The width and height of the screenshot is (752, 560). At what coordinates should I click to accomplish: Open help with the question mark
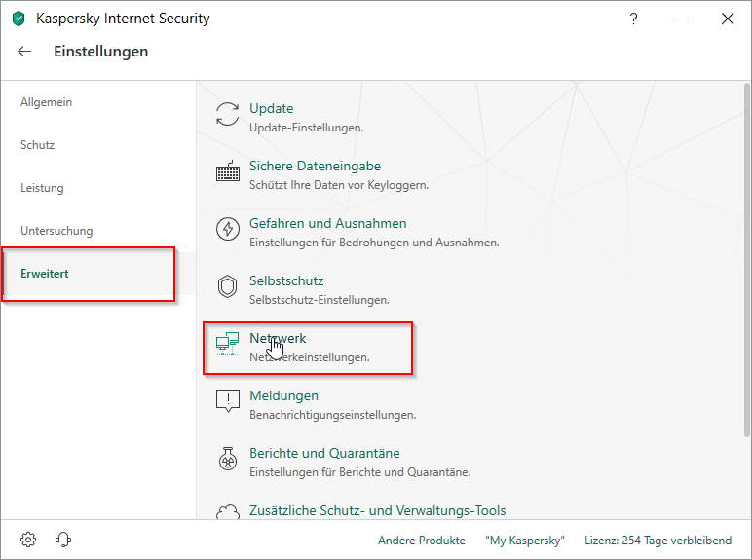[634, 19]
